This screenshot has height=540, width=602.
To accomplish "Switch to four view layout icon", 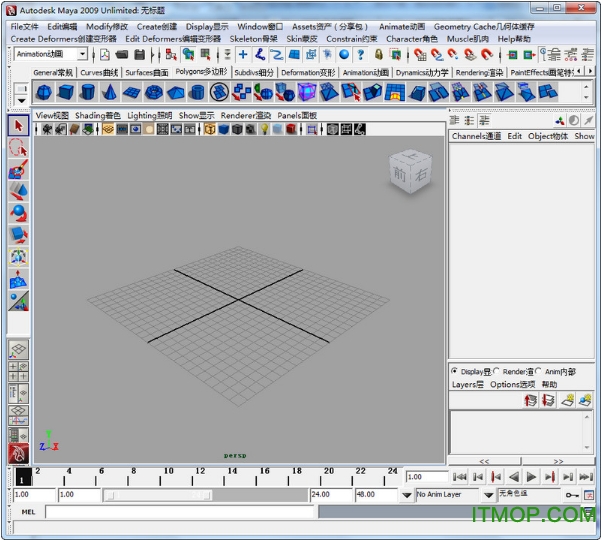I will click(18, 371).
